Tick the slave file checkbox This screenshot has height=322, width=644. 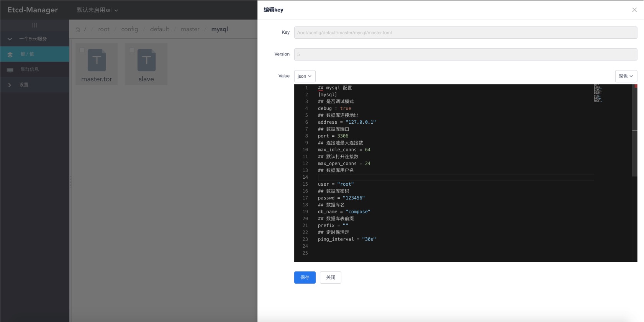pyautogui.click(x=132, y=50)
